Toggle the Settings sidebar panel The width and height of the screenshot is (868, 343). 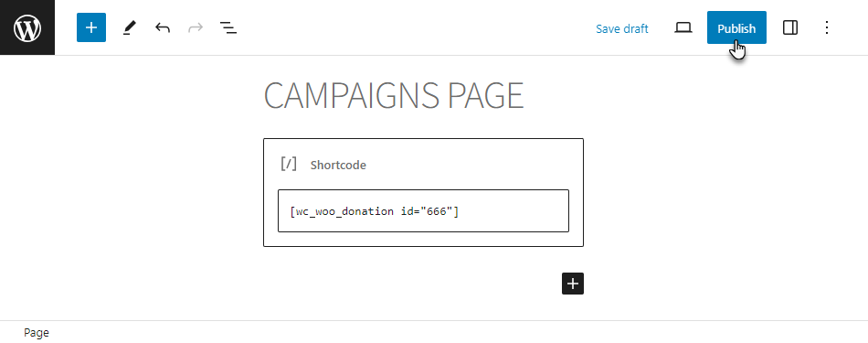pos(790,27)
